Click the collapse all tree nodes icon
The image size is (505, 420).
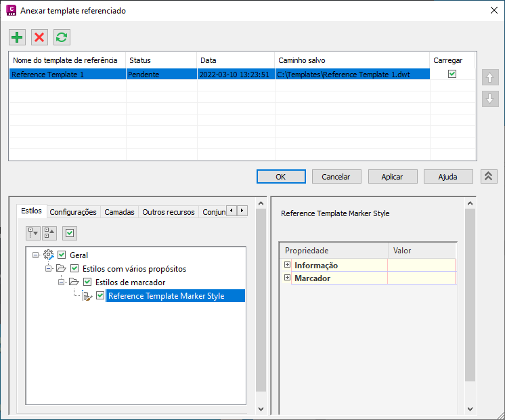click(49, 233)
